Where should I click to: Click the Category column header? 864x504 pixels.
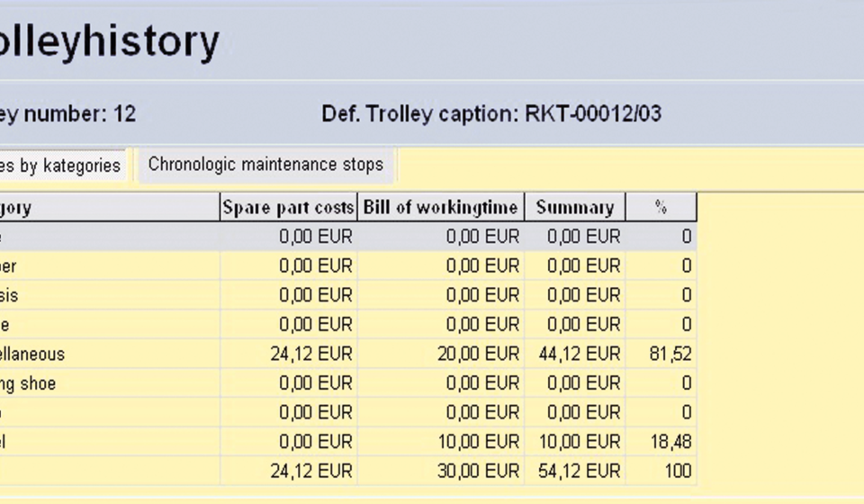click(18, 208)
